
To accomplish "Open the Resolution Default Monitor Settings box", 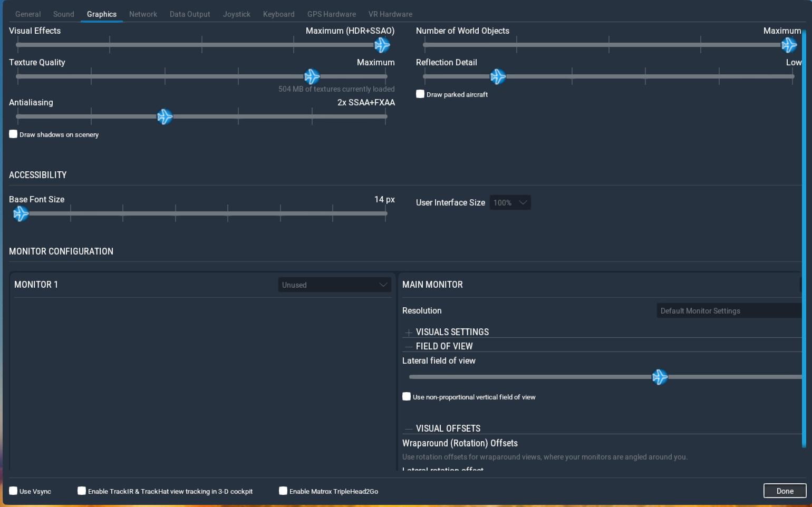I will point(729,311).
